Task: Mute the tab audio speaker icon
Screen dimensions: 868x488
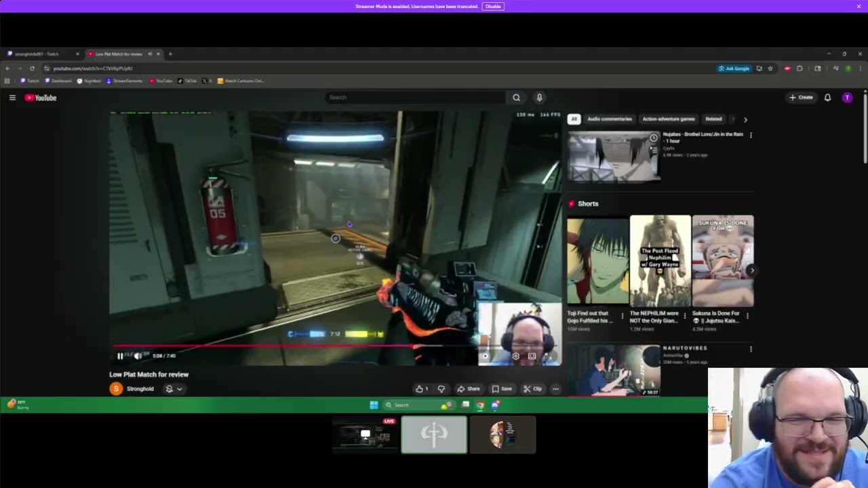Action: (150, 54)
